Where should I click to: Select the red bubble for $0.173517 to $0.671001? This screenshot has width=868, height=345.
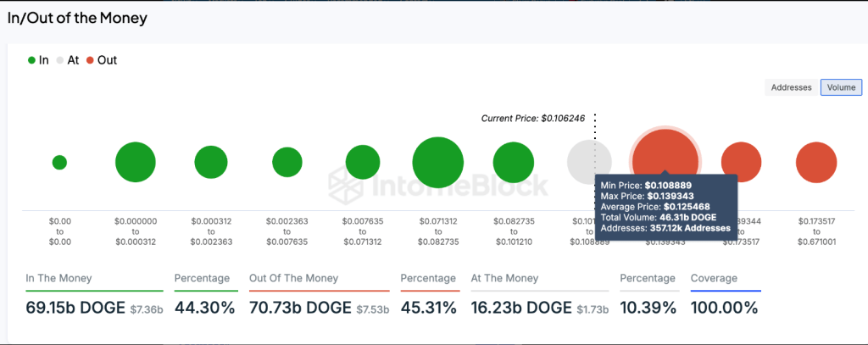[816, 162]
